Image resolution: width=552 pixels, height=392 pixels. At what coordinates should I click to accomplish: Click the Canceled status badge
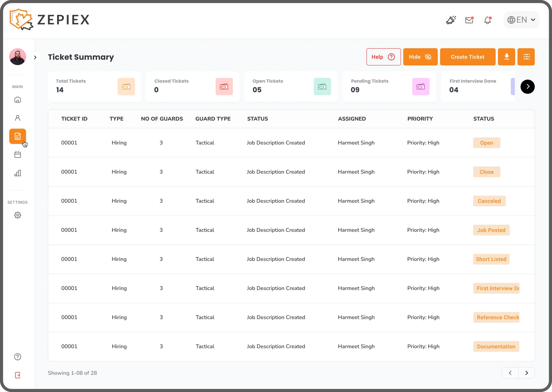click(489, 201)
